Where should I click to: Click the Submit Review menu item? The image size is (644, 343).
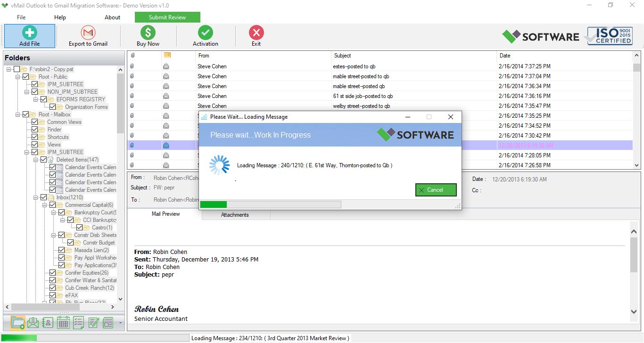(x=167, y=17)
